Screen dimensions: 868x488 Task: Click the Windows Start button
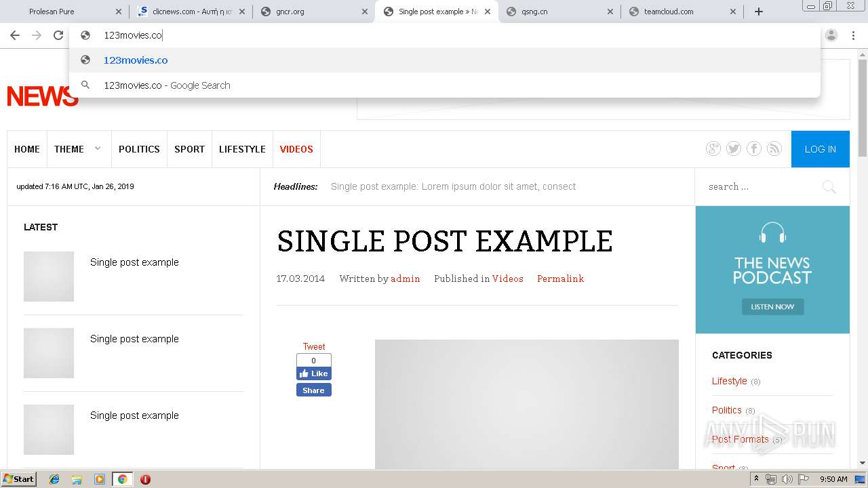[19, 479]
